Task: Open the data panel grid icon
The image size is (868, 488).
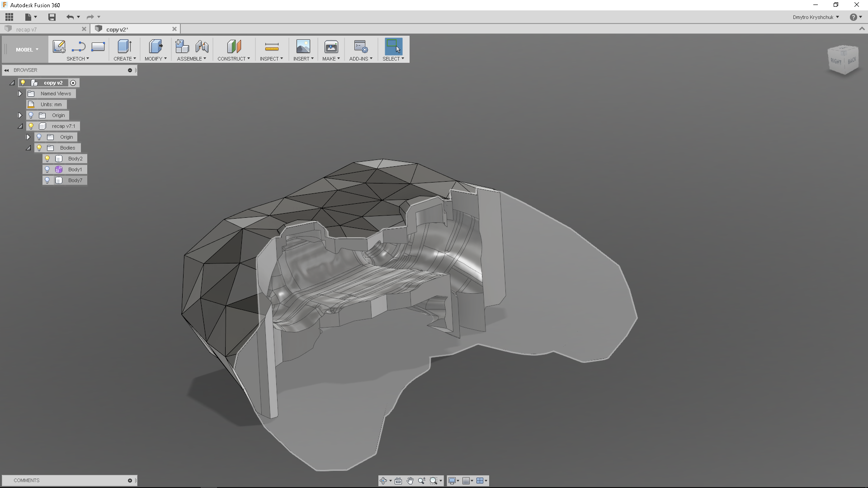Action: 9,17
